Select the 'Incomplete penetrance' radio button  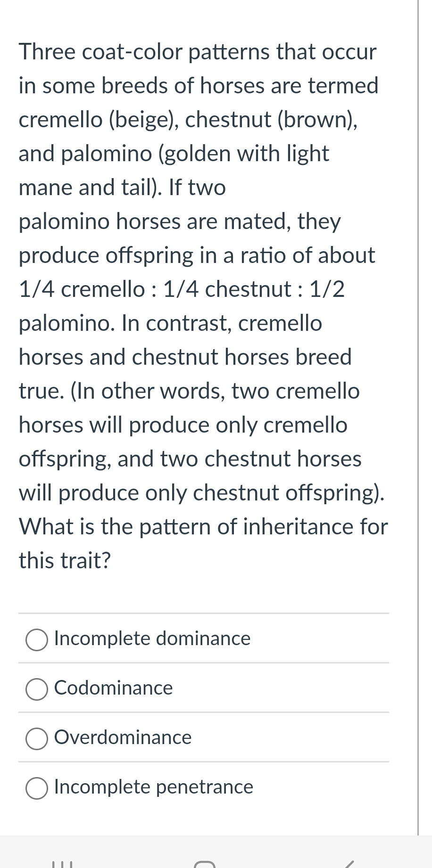37,787
